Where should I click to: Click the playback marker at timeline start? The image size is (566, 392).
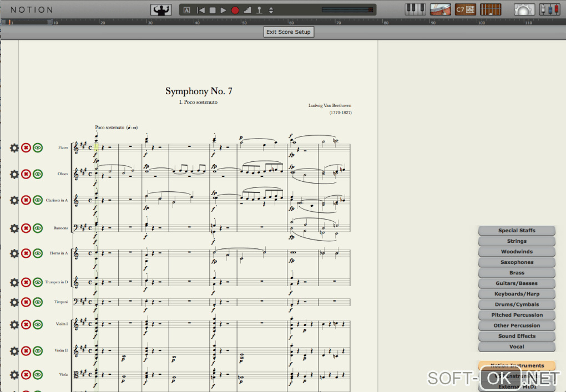tap(9, 22)
